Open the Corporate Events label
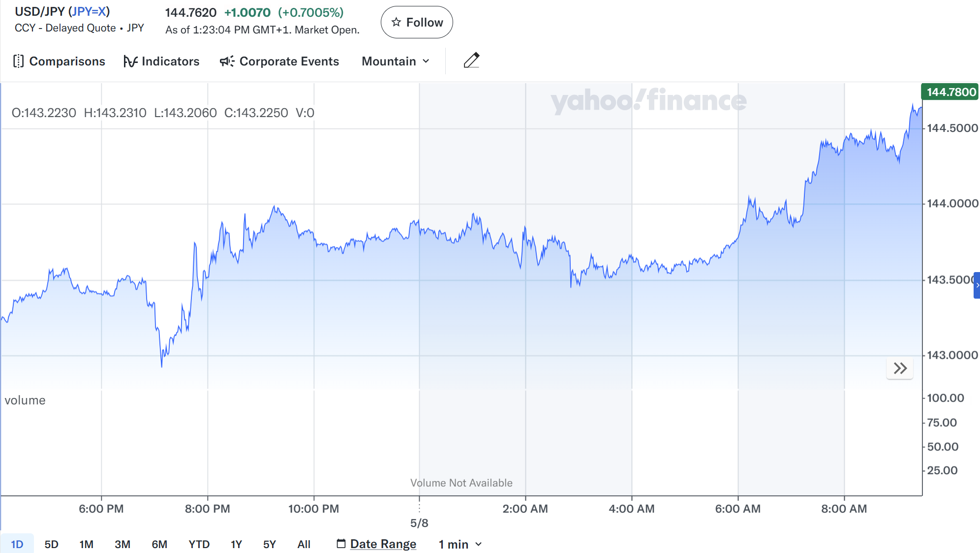The height and width of the screenshot is (553, 980). 289,61
